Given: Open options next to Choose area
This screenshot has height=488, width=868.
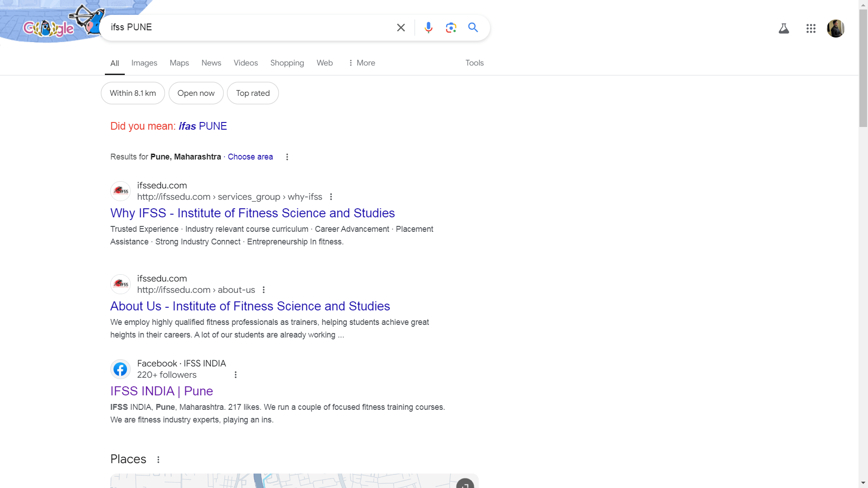Looking at the screenshot, I should pyautogui.click(x=287, y=157).
